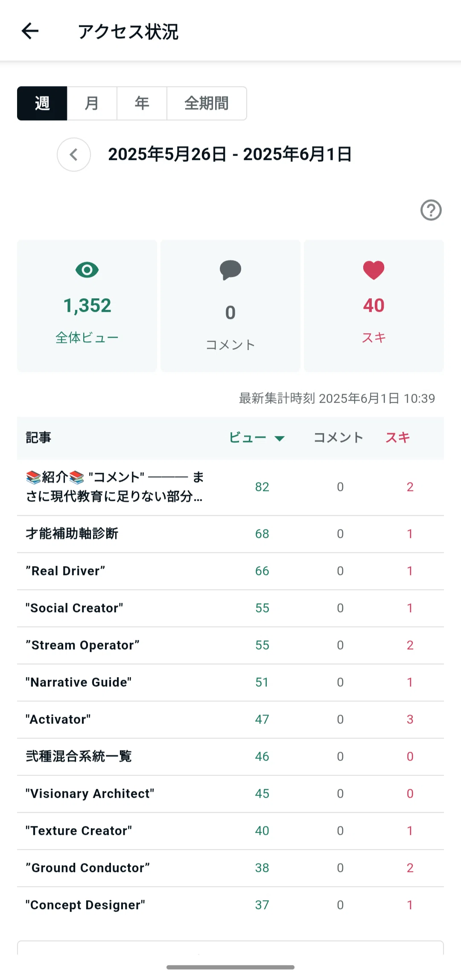Viewport: 461px width, 980px height.
Task: Sort the table by コメント column
Action: tap(338, 437)
